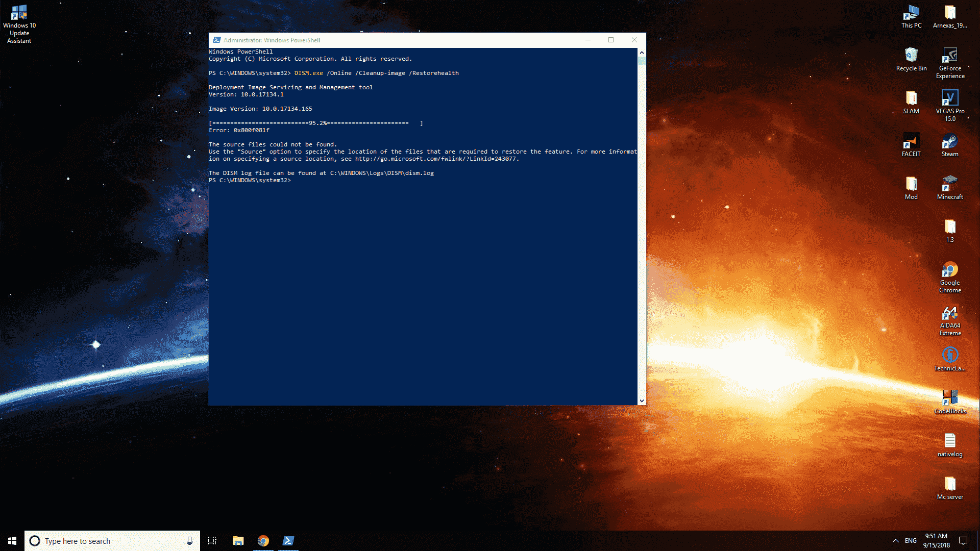The width and height of the screenshot is (980, 551).
Task: Minimize the PowerShell window
Action: coord(587,40)
